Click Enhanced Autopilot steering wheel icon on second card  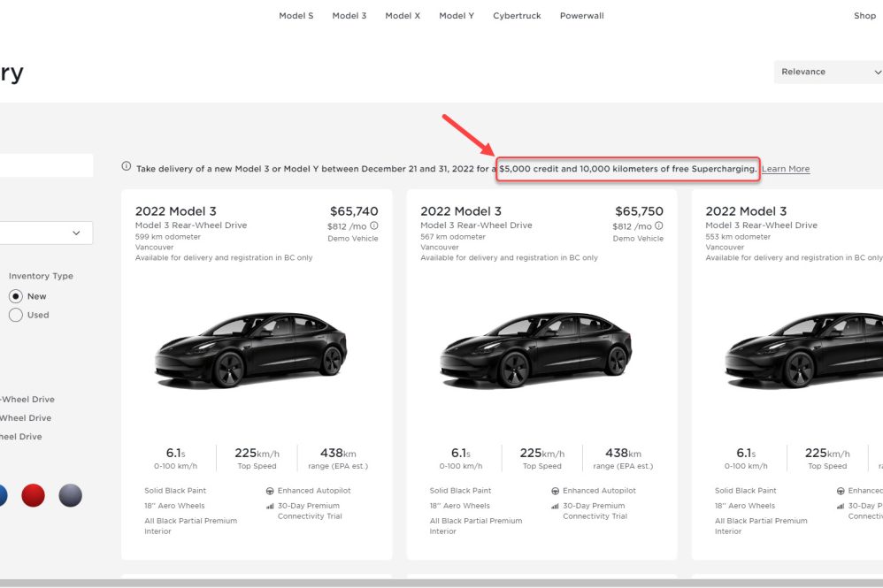coord(555,491)
